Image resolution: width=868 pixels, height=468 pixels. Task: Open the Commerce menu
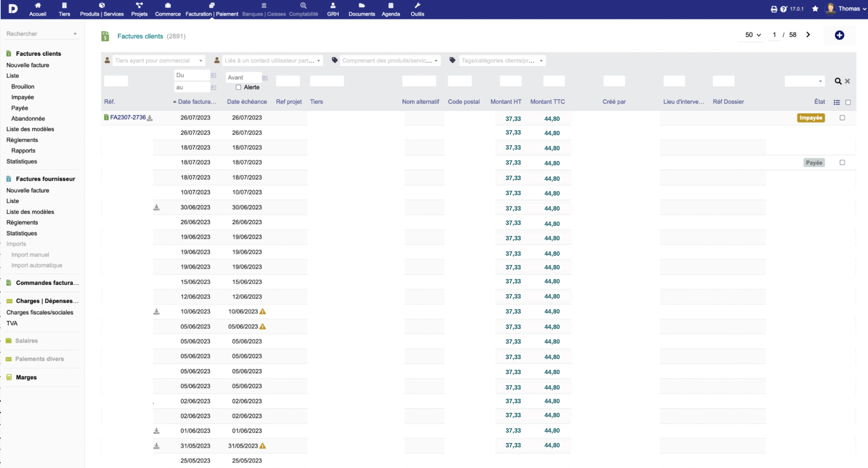click(x=167, y=9)
